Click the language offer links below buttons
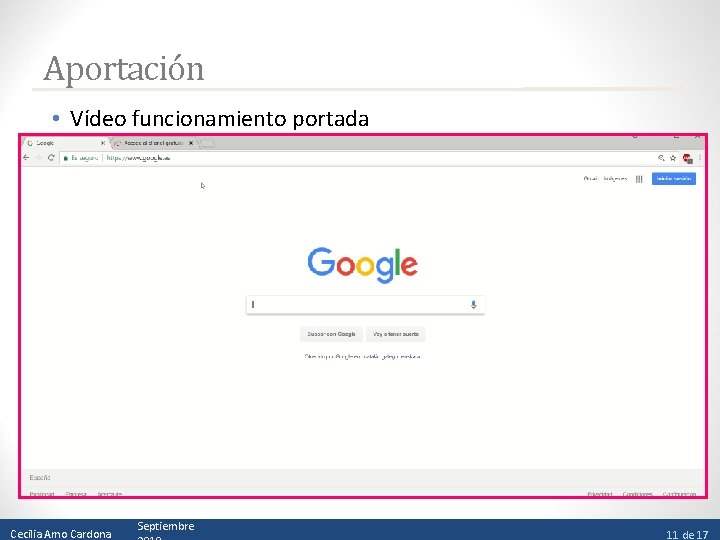720x540 pixels. [362, 356]
